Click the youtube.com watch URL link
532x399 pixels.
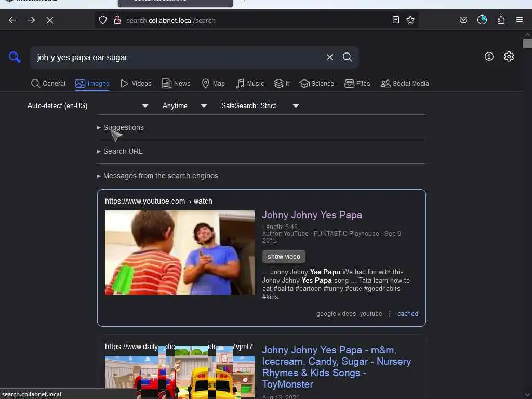158,201
